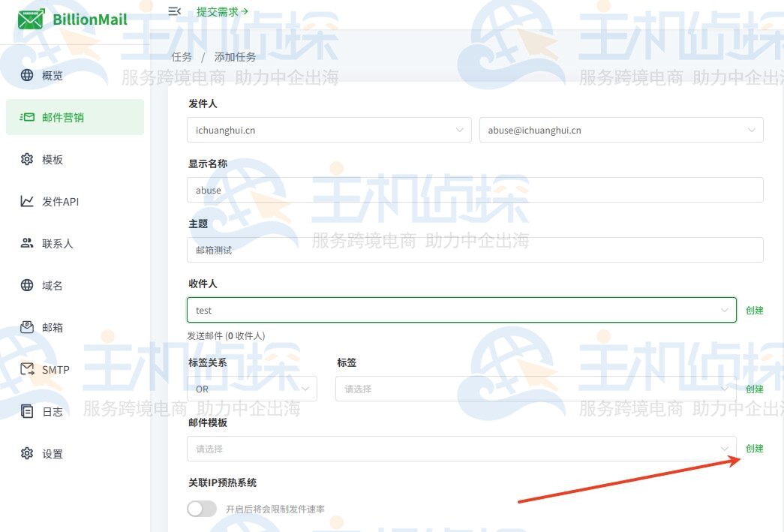784x532 pixels.
Task: Click the 邮件营销 envelope icon
Action: click(28, 117)
